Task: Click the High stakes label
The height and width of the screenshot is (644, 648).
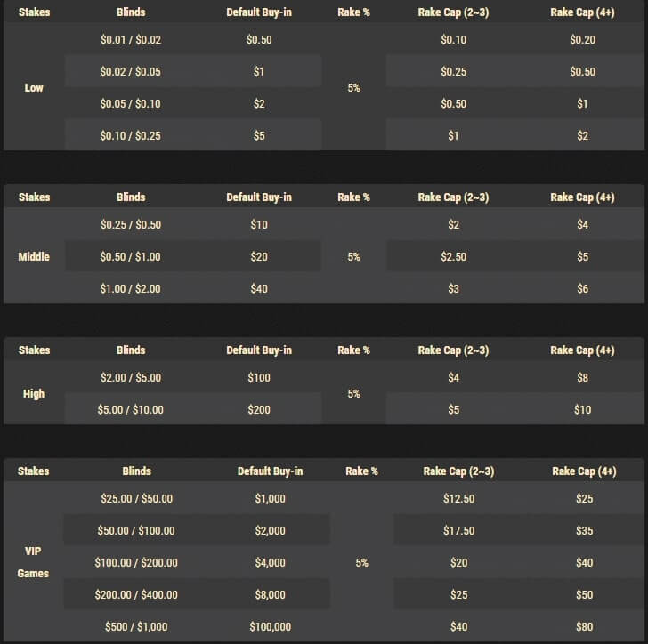Action: (34, 394)
